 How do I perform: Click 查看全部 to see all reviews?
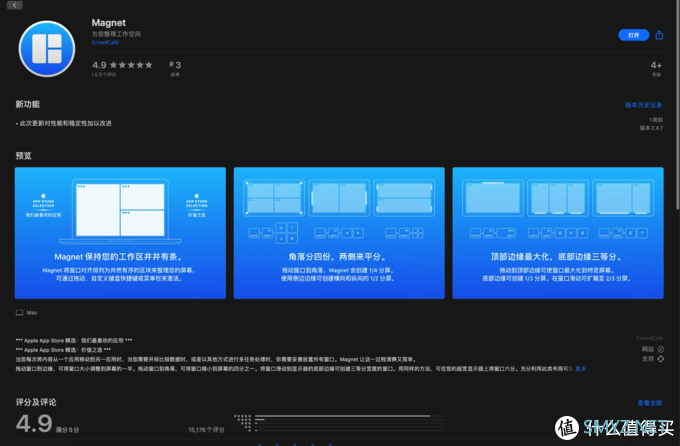tap(650, 403)
